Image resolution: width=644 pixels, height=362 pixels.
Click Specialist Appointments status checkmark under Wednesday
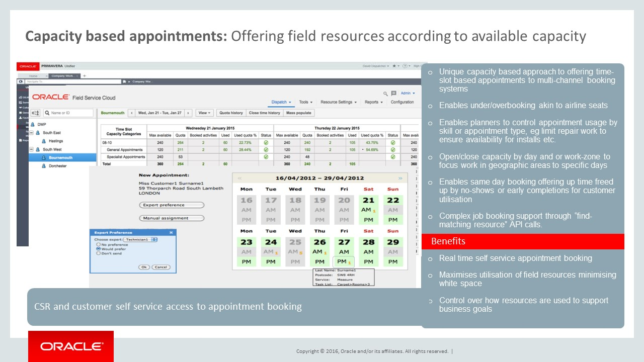tap(266, 157)
